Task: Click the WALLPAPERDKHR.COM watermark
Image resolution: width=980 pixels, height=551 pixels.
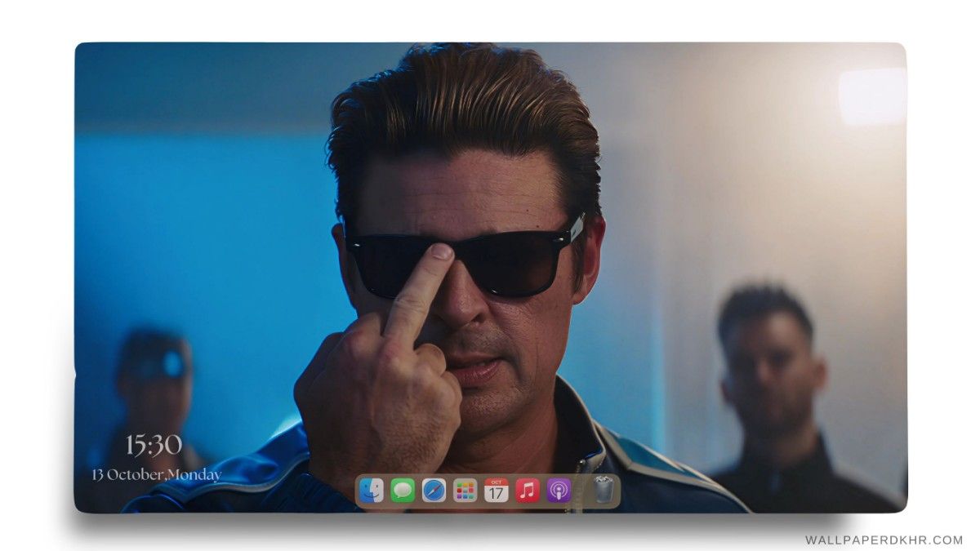Action: click(x=884, y=540)
